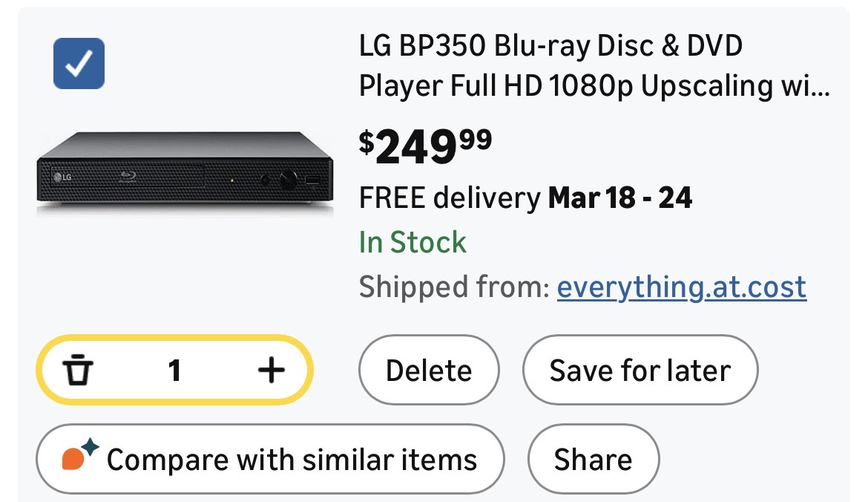Screen dimensions: 868x502
Task: Open the everything.at.cost seller link
Action: coord(681,287)
